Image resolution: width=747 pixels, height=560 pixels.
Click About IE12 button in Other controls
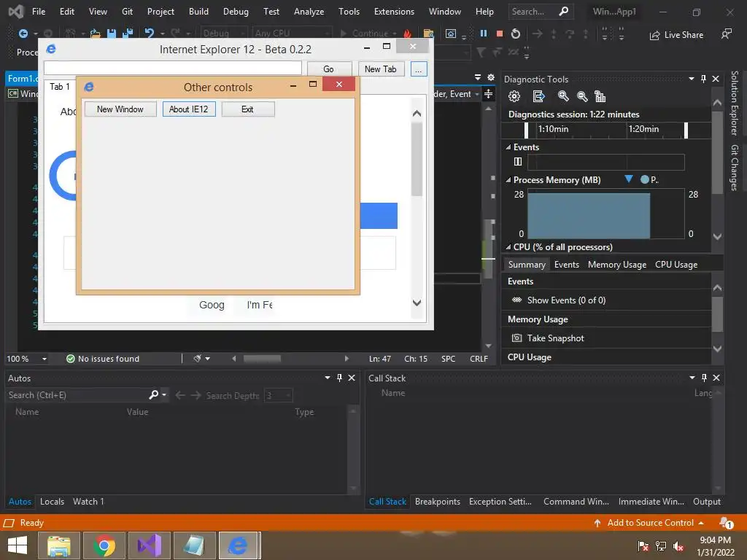point(189,109)
